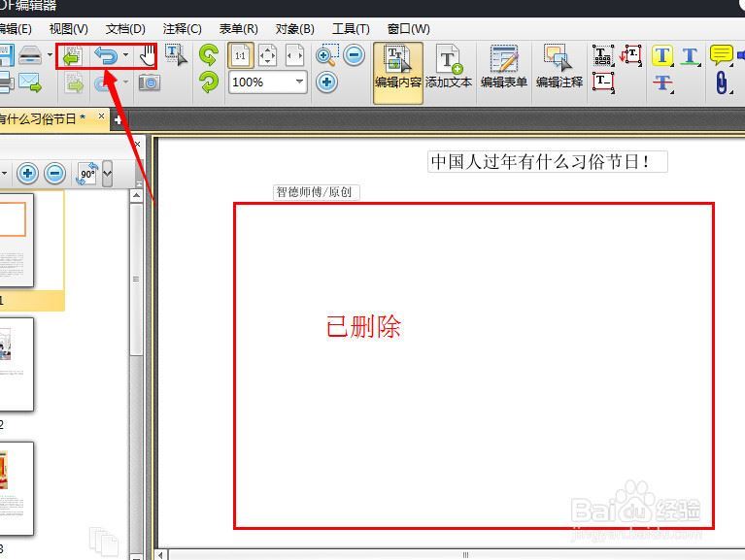Screen dimensions: 745x560
Task: Click the toolbar blue plus zoom button
Action: tap(326, 82)
